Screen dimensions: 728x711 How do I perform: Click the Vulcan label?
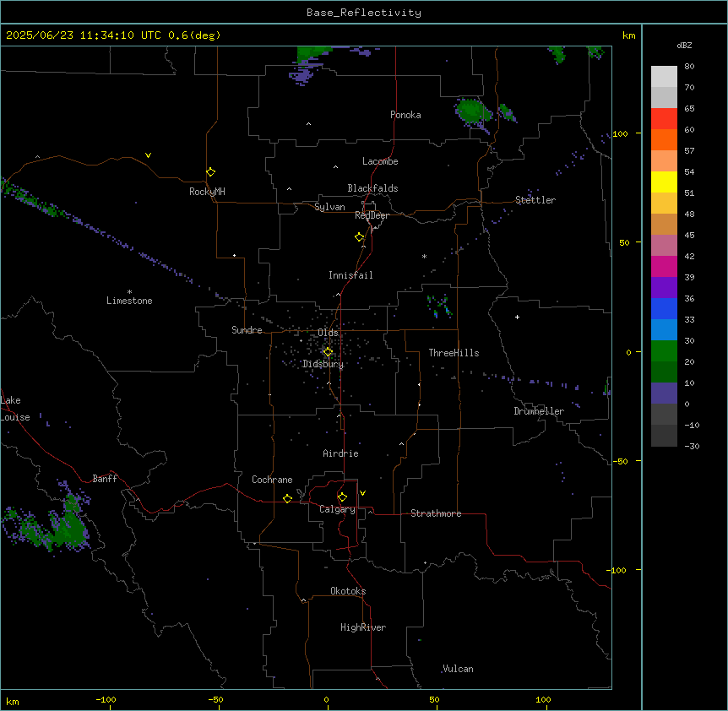(459, 669)
